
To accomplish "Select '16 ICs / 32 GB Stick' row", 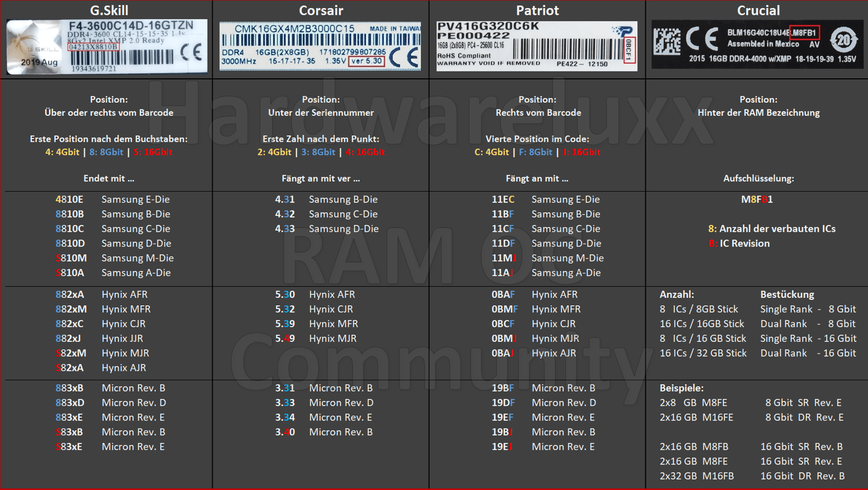I will click(x=703, y=353).
